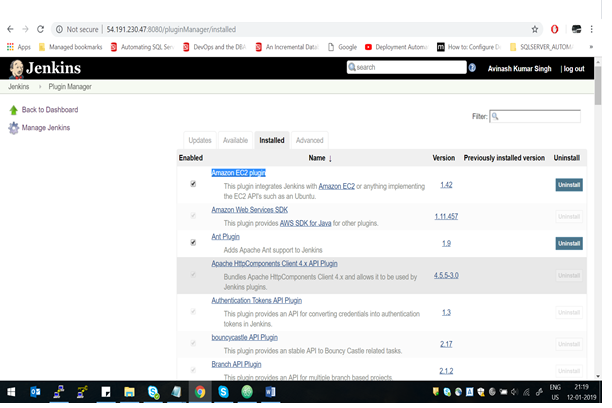
Task: Open File Explorer from taskbar
Action: point(129,392)
